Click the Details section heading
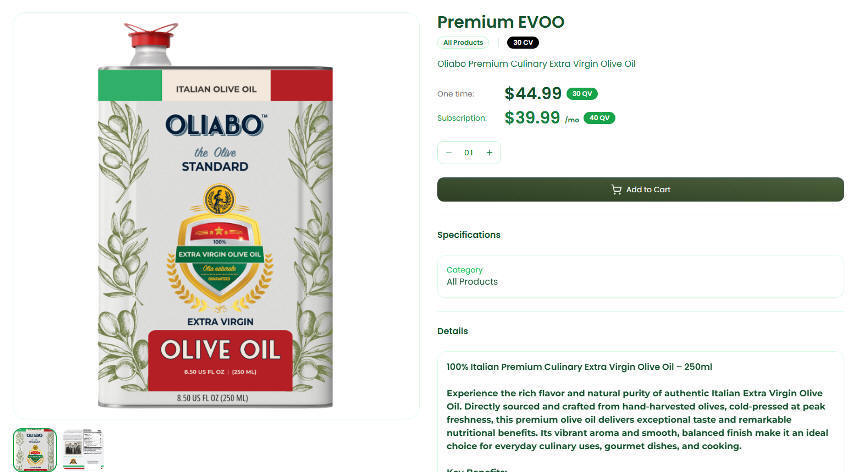 [x=452, y=331]
